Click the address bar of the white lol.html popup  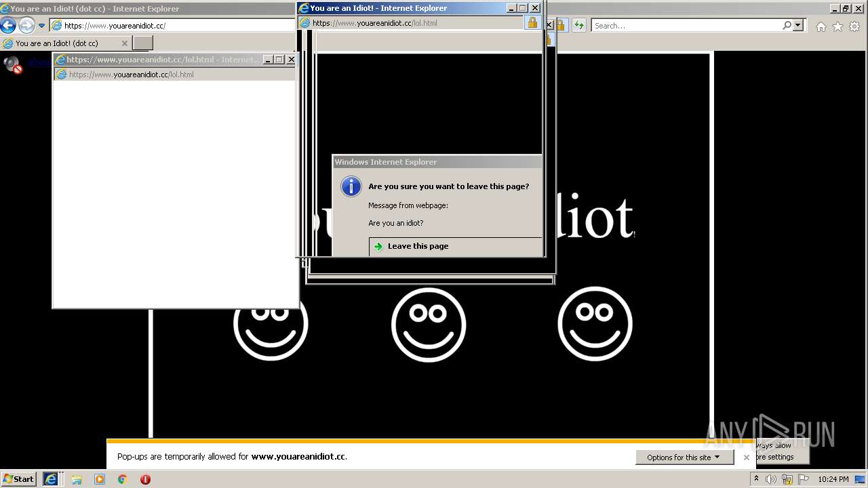tap(175, 75)
